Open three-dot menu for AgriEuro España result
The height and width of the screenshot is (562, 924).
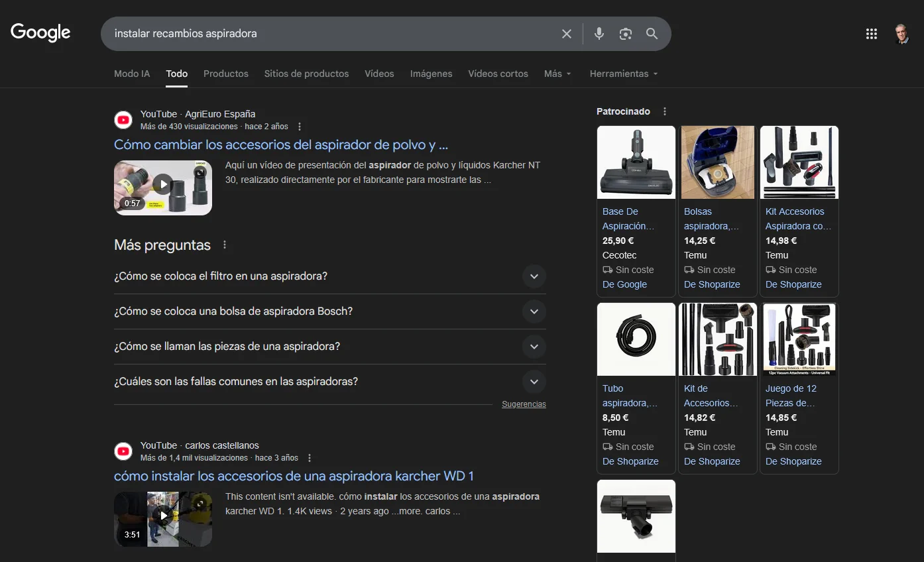300,127
